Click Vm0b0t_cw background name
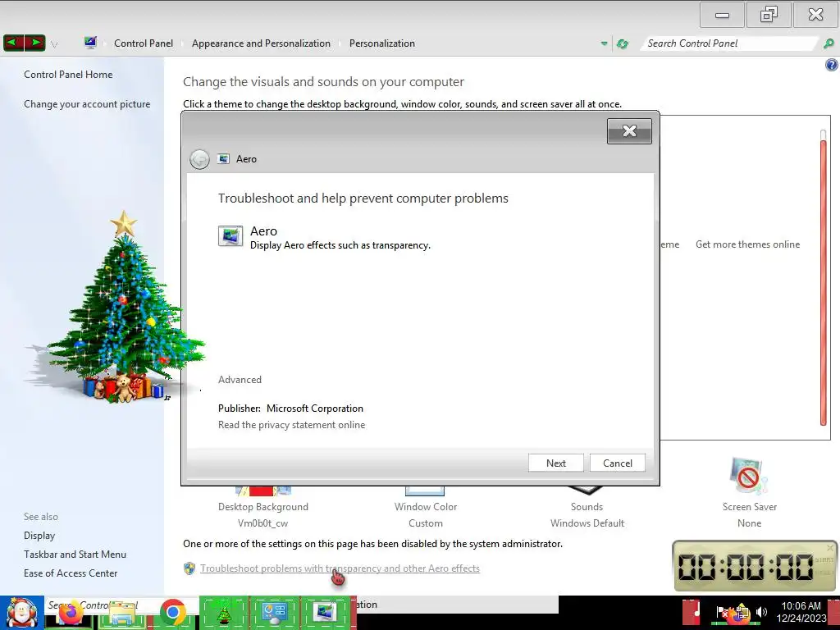Image resolution: width=840 pixels, height=630 pixels. (262, 523)
